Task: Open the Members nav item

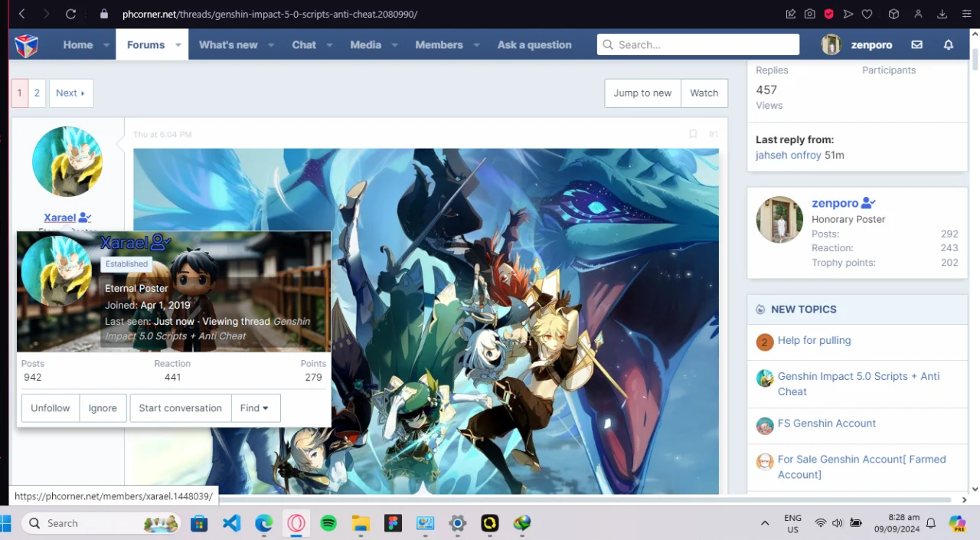Action: click(439, 45)
